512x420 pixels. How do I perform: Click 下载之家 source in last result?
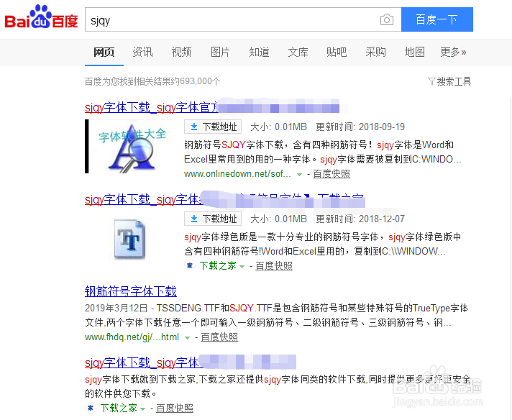(x=119, y=408)
